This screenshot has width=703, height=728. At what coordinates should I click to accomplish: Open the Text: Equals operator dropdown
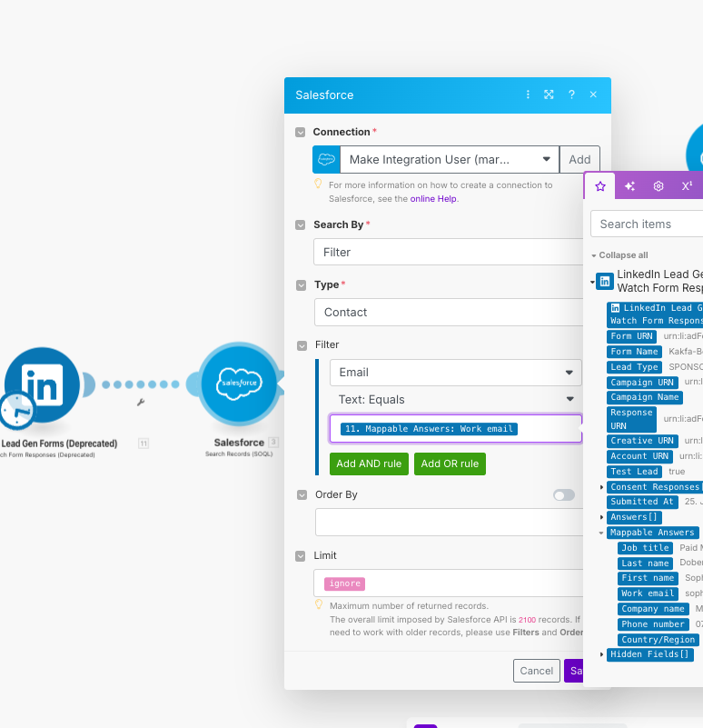[456, 400]
